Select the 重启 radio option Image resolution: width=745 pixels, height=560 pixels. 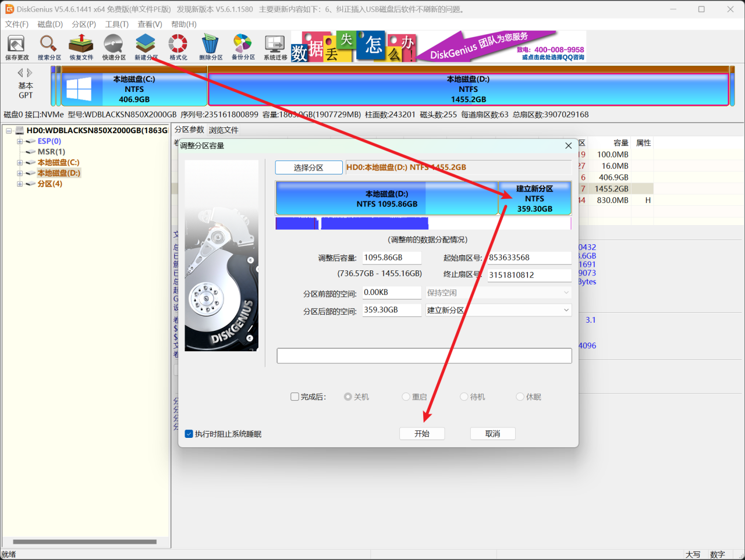406,397
